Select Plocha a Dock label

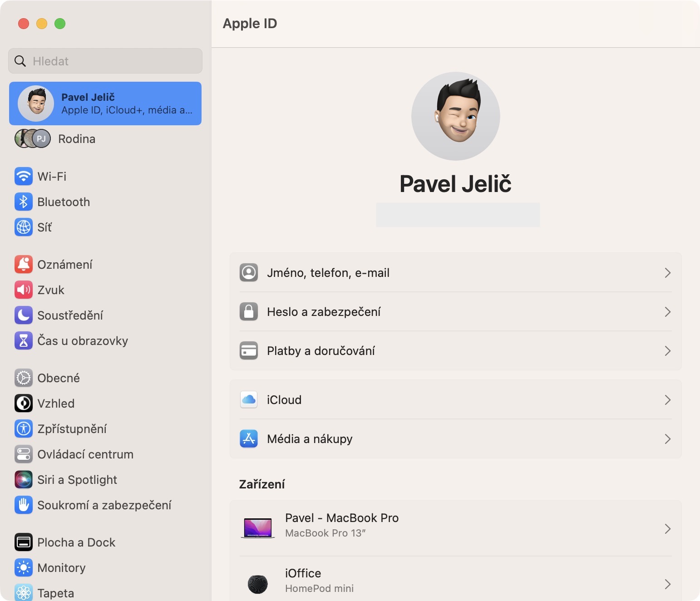[x=76, y=542]
